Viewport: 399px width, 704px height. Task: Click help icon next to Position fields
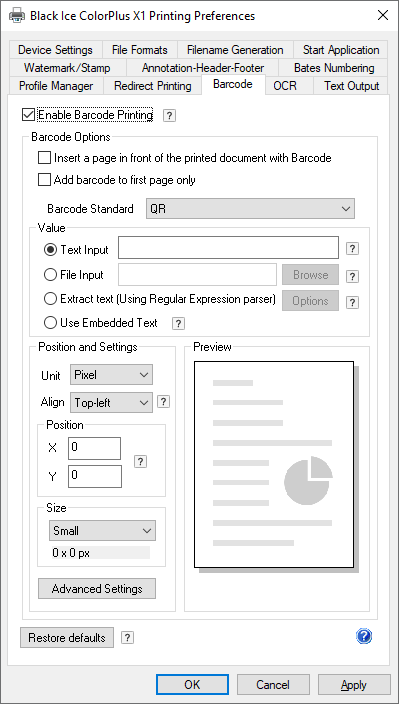[140, 462]
